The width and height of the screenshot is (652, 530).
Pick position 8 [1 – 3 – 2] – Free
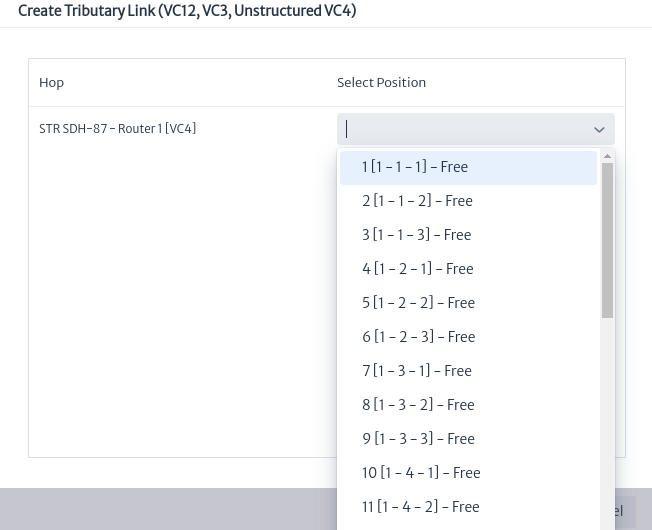(468, 405)
